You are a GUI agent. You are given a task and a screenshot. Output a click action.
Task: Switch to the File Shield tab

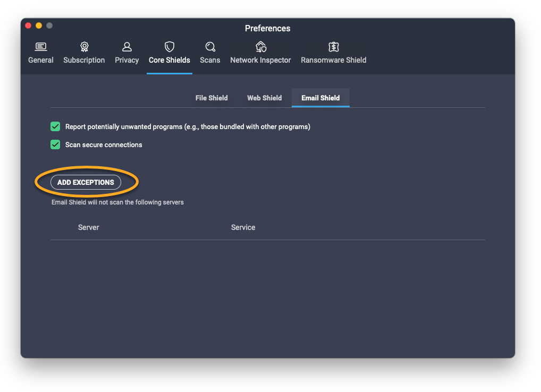point(212,98)
